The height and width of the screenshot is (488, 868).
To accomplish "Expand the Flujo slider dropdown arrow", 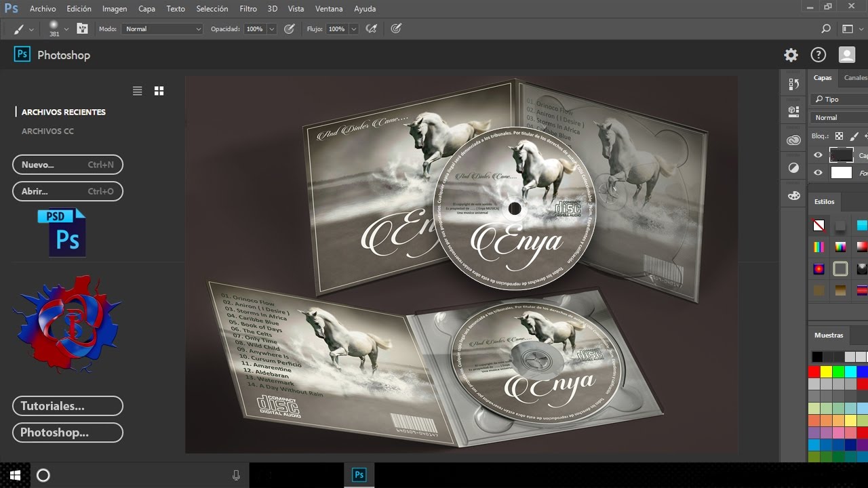I will 353,29.
